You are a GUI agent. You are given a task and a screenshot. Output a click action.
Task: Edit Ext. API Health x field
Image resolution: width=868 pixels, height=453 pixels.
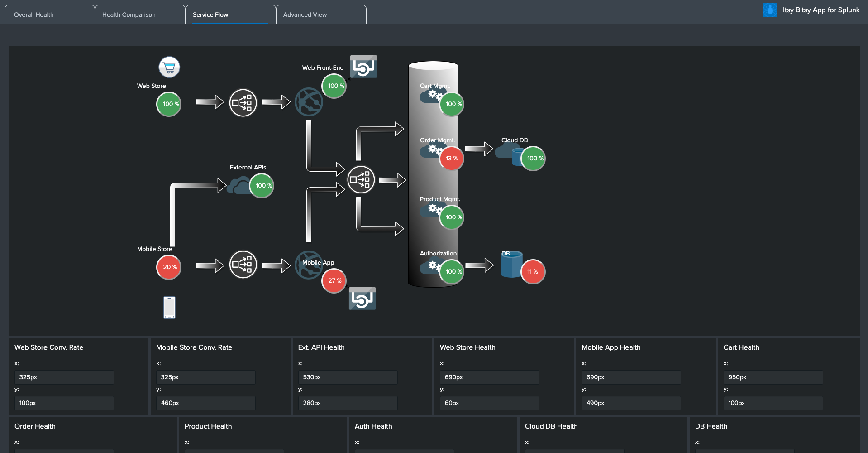click(348, 377)
